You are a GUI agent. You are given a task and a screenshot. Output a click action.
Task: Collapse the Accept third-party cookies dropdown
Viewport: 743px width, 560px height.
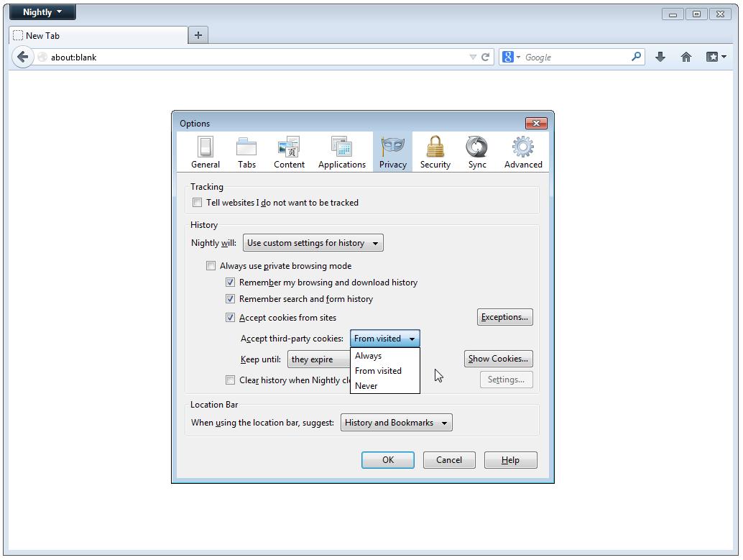point(384,339)
